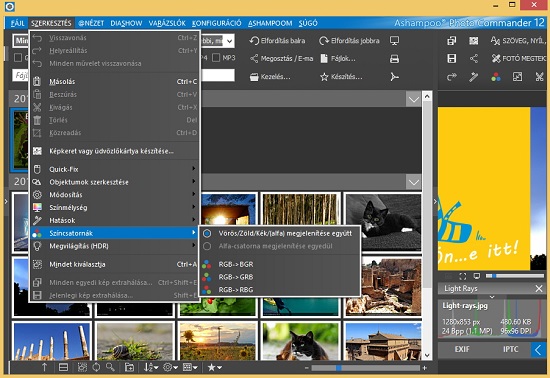Select the magic wand auto-fix icon
Image resolution: width=550 pixels, height=378 pixels.
tap(474, 77)
